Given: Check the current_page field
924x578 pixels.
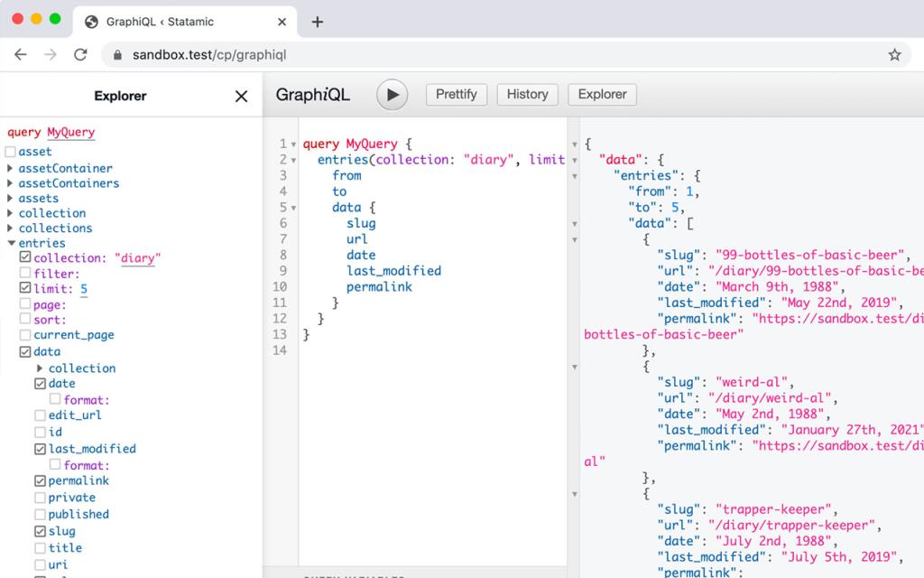Looking at the screenshot, I should [24, 334].
